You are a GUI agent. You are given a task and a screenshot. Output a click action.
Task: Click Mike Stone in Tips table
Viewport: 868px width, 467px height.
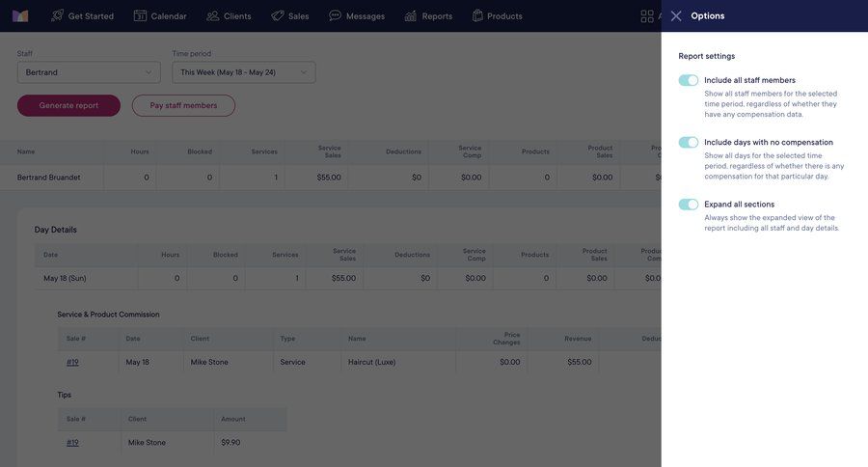pyautogui.click(x=147, y=443)
